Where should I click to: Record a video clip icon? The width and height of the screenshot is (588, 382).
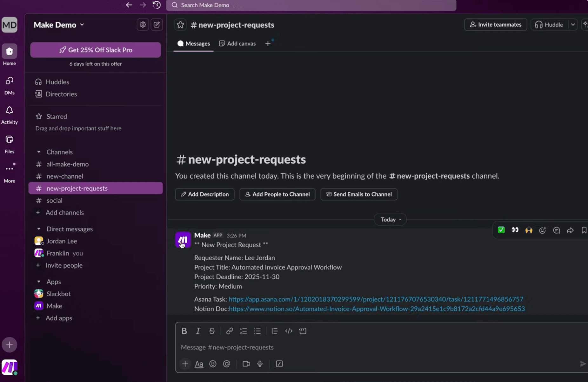coord(246,364)
